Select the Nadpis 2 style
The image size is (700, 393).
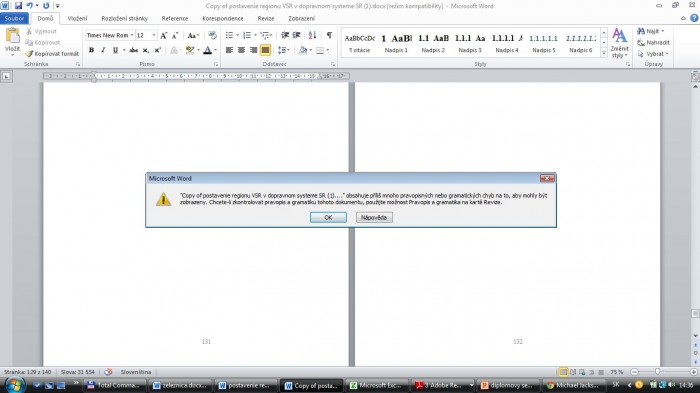pos(433,43)
